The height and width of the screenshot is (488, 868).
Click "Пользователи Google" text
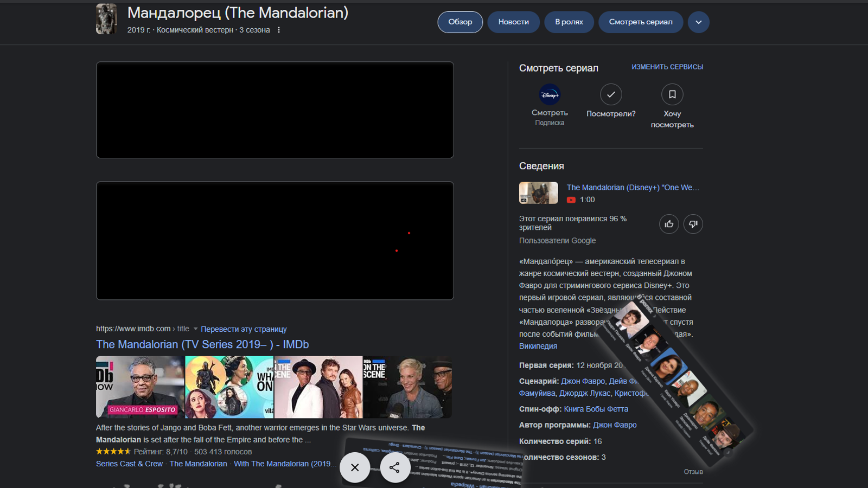557,241
